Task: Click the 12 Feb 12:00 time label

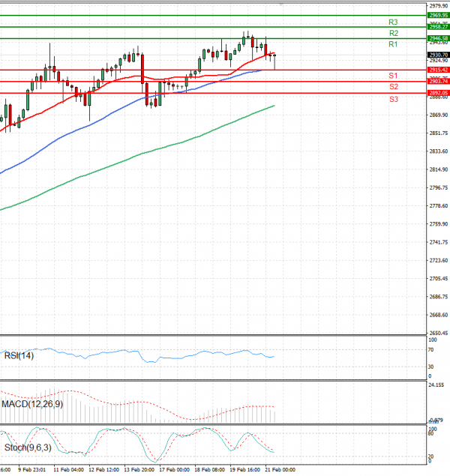Action: pos(103,469)
